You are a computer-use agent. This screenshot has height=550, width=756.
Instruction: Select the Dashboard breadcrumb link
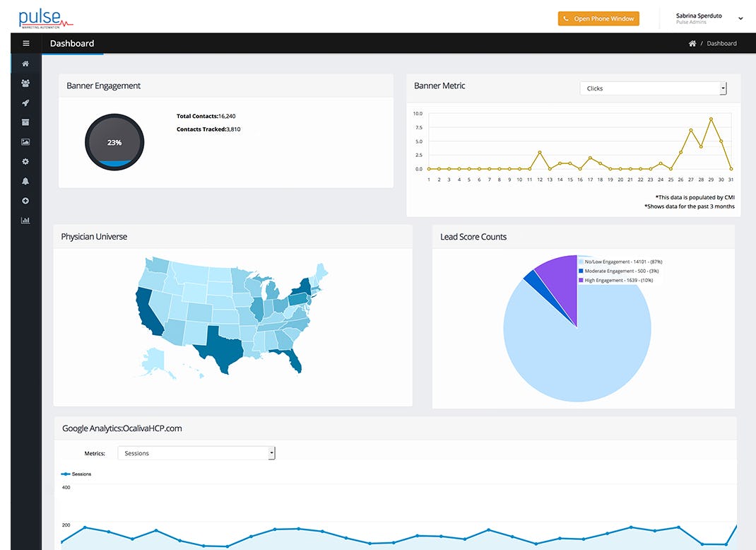(721, 43)
